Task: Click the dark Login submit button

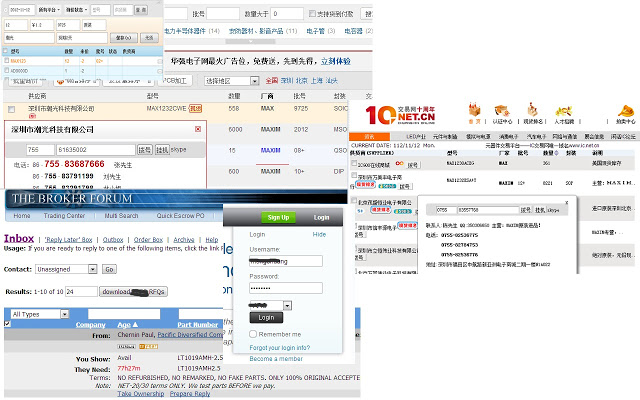Action: [266, 318]
